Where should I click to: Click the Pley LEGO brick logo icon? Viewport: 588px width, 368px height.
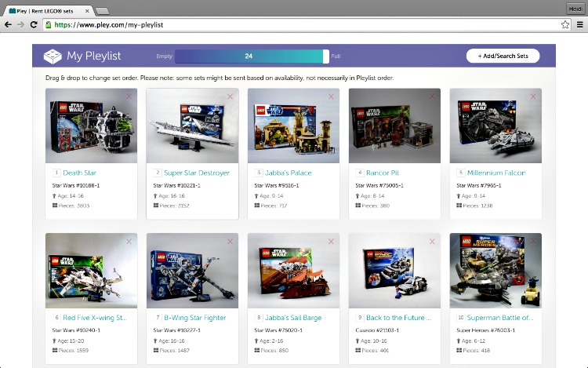point(53,56)
